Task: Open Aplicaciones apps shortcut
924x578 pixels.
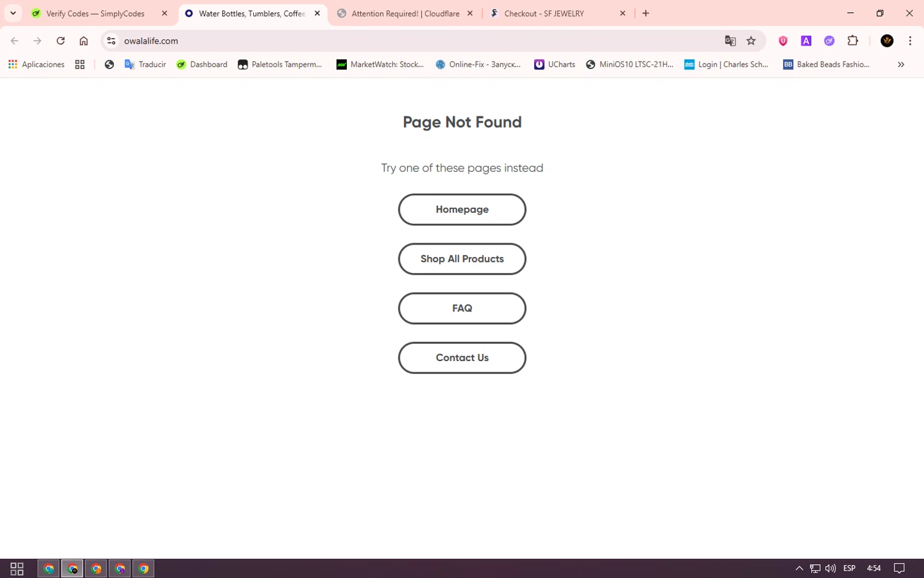Action: [36, 64]
